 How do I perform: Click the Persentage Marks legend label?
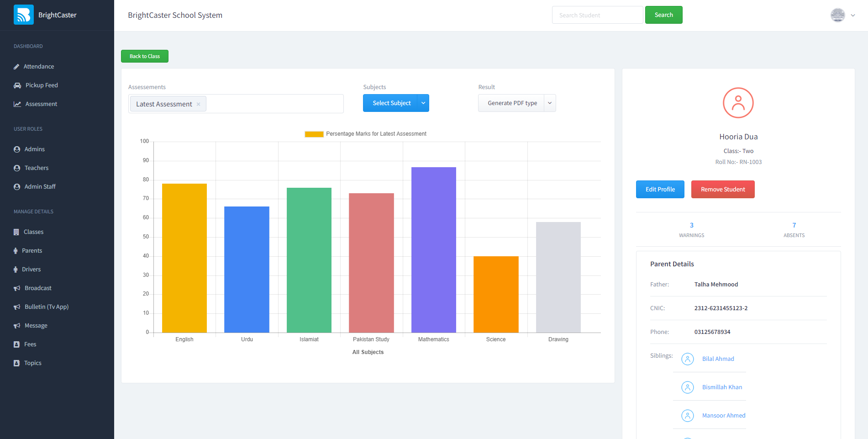(x=376, y=134)
